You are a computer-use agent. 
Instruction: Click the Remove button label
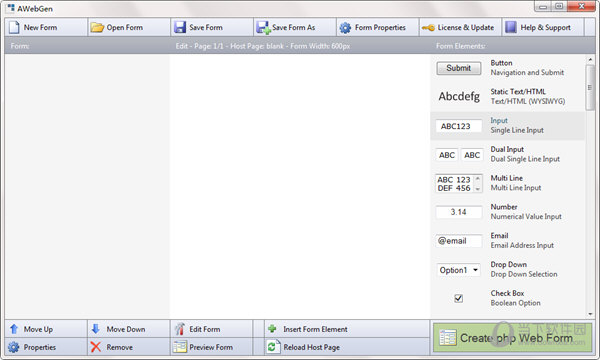pos(119,347)
